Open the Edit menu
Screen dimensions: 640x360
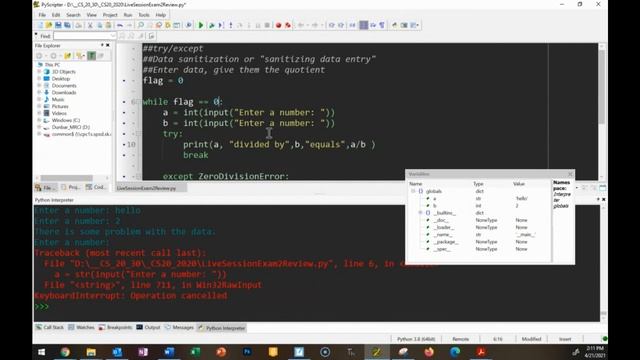(56, 15)
